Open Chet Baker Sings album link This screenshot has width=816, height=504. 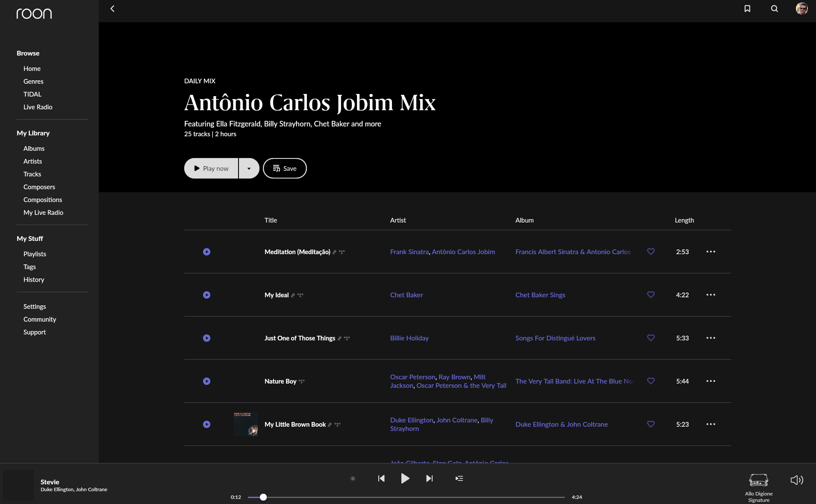click(x=540, y=295)
